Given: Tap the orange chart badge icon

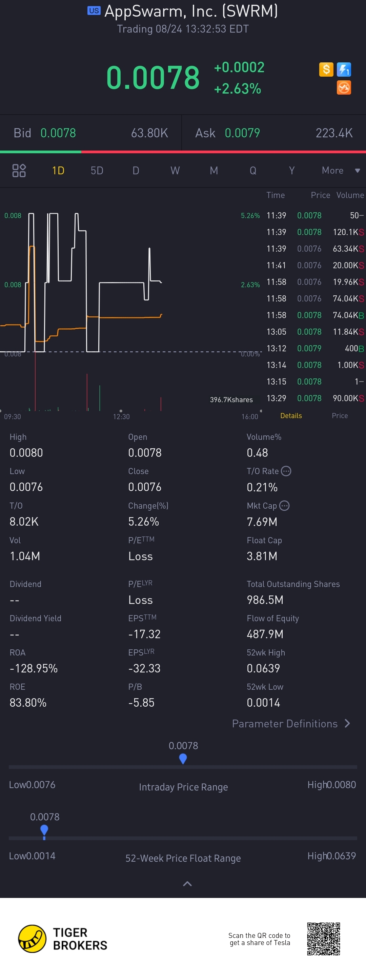Looking at the screenshot, I should tap(344, 87).
